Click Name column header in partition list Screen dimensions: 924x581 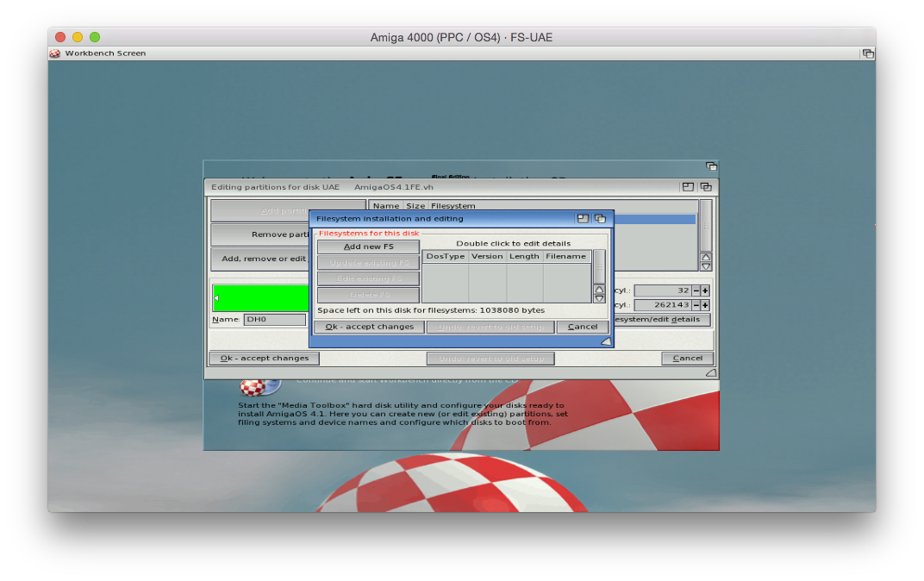pos(386,206)
